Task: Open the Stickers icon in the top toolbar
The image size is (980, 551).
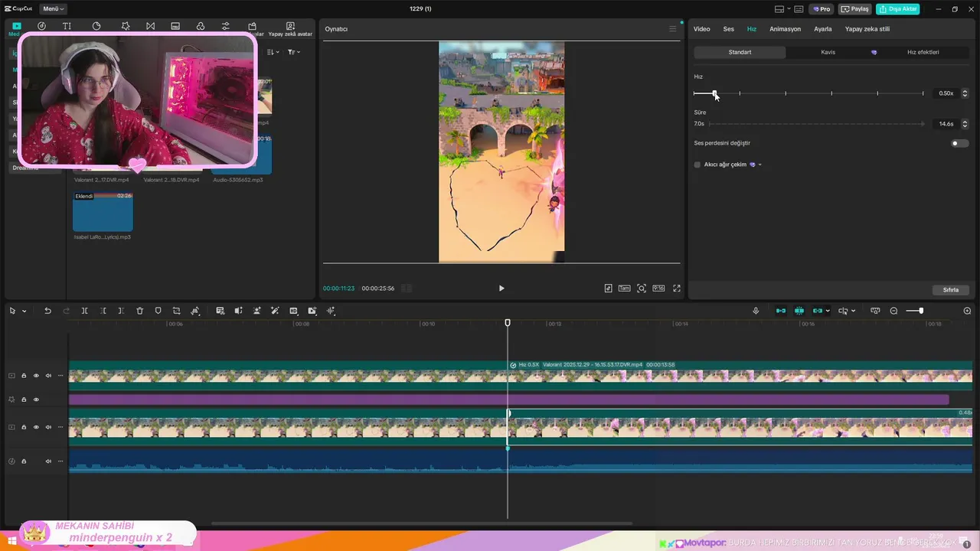Action: coord(96,26)
